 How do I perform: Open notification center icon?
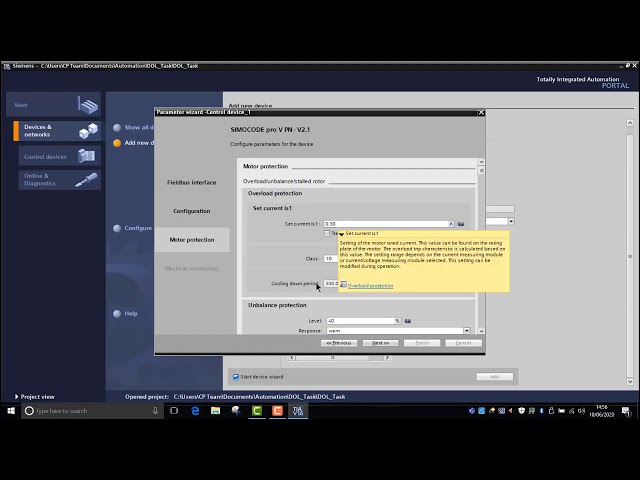626,411
